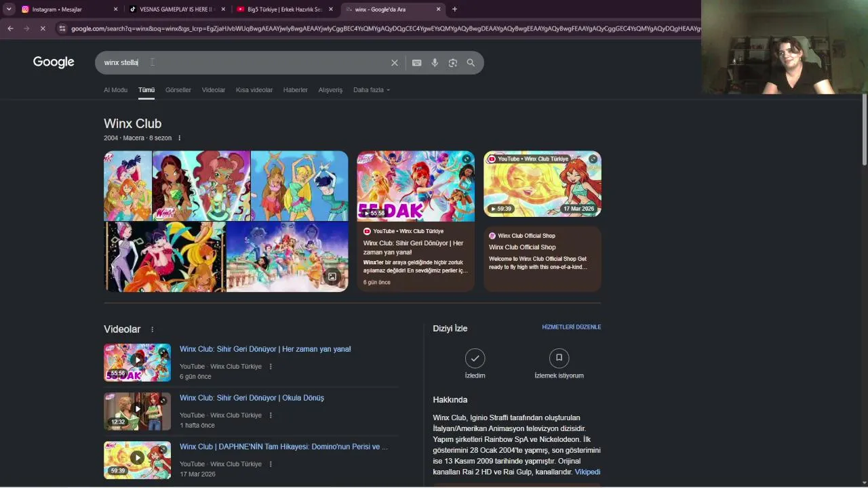
Task: Open the on-screen keyboard input tool
Action: [417, 63]
